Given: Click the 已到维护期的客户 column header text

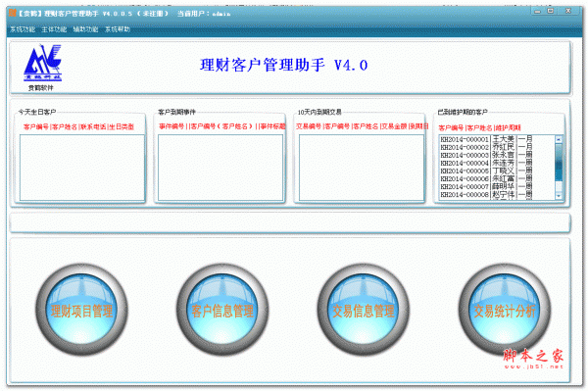Looking at the screenshot, I should pyautogui.click(x=479, y=127).
